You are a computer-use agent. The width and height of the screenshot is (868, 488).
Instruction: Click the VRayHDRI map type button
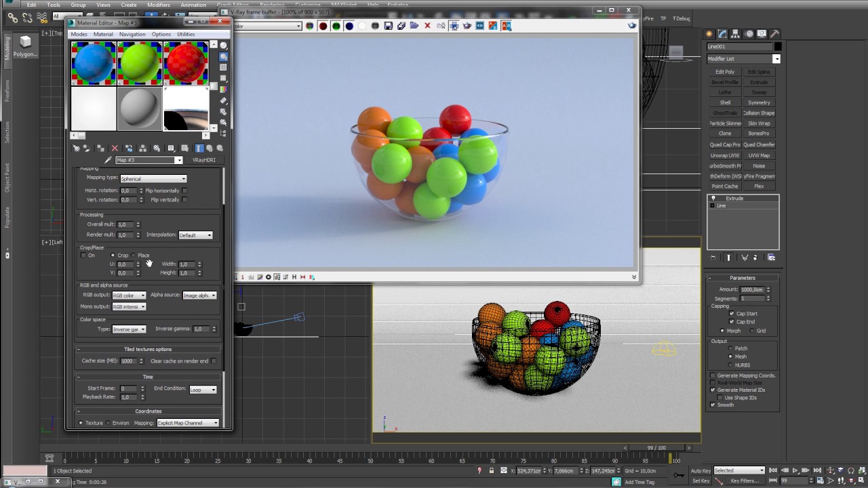(203, 161)
